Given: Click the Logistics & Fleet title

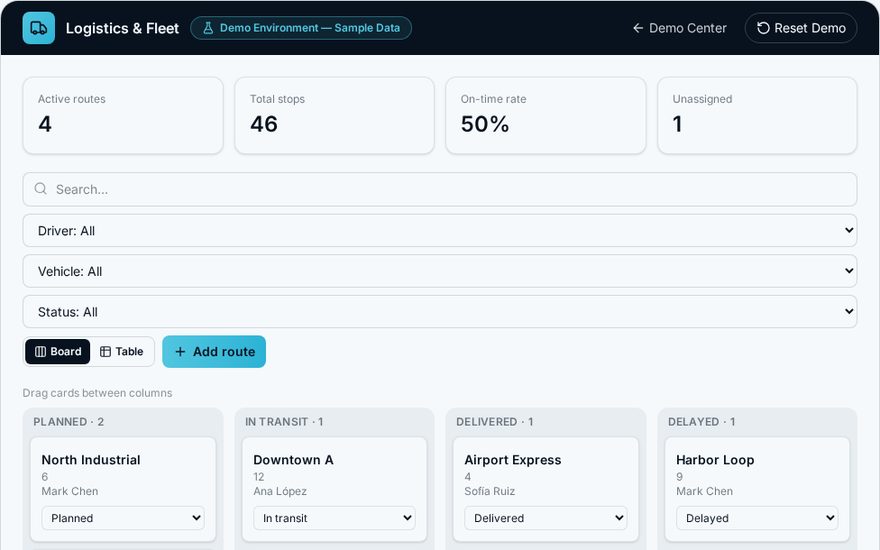Looking at the screenshot, I should click(122, 28).
